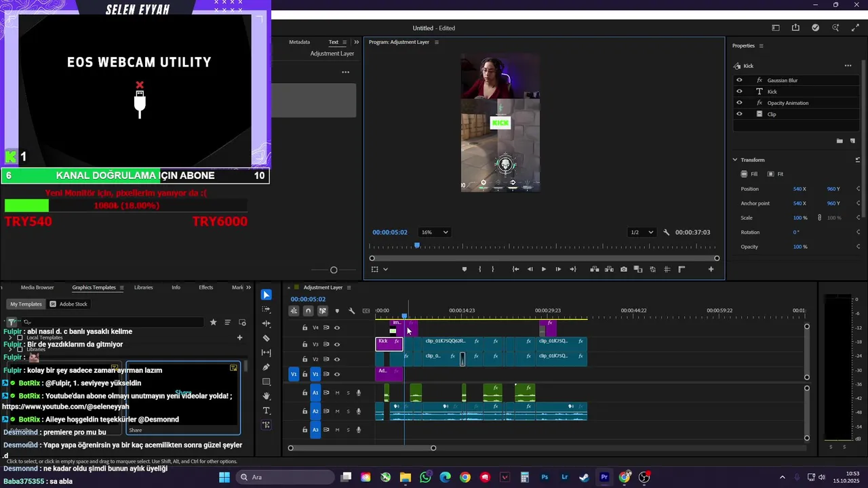The image size is (868, 488).
Task: Select the Razor tool
Action: (x=266, y=338)
